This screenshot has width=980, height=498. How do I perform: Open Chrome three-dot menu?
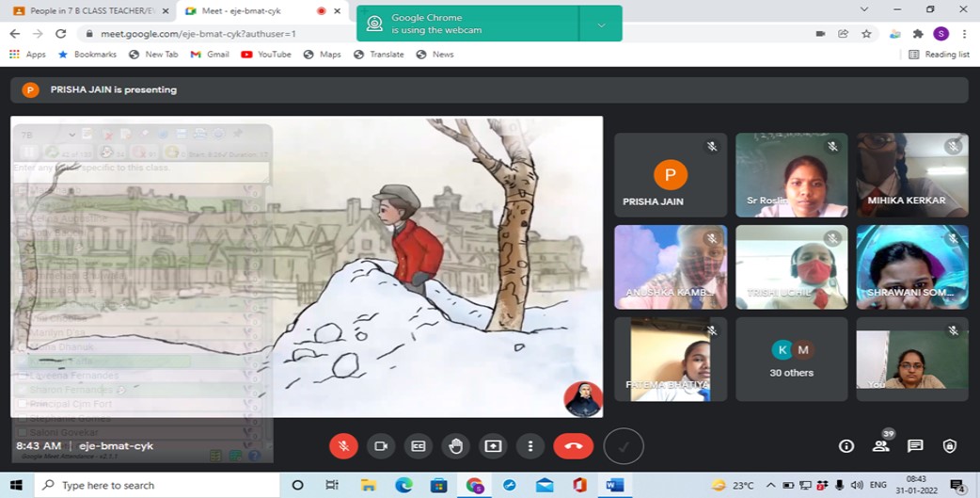(964, 34)
